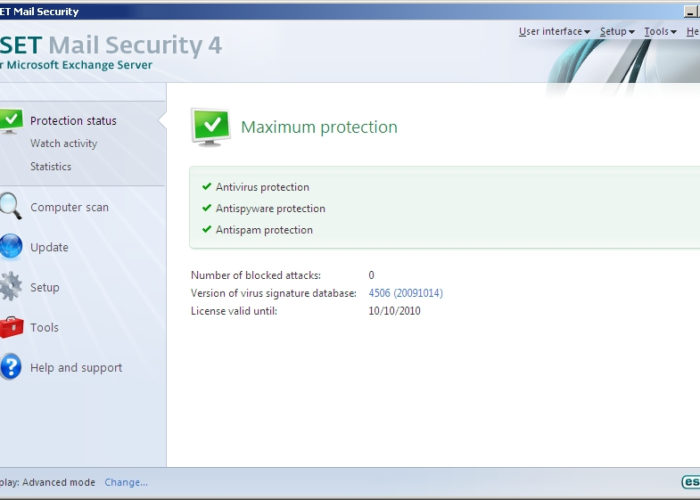This screenshot has height=500, width=700.
Task: Click the blue globe Update icon
Action: (x=11, y=246)
